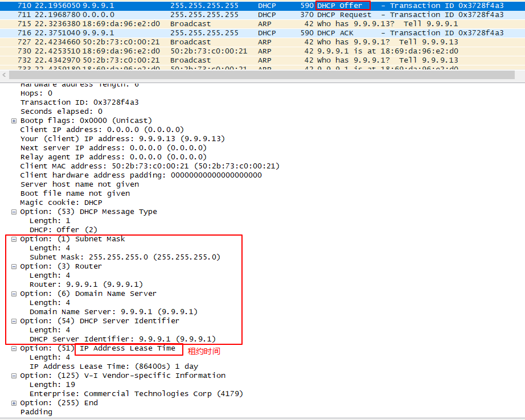525x420 pixels.
Task: Select Router: 9.9.9.1 value line
Action: pos(86,285)
